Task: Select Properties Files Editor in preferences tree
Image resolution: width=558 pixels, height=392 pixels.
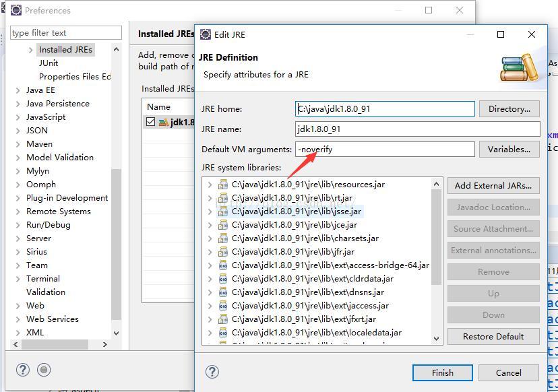Action: (x=75, y=77)
